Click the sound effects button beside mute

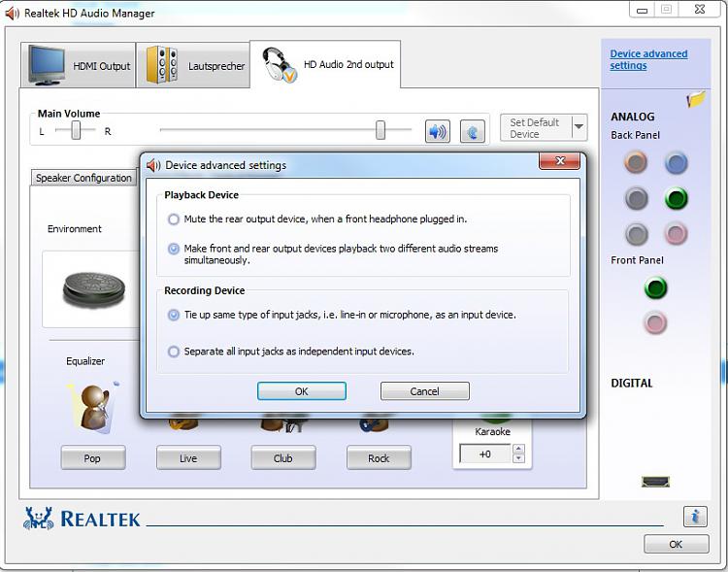point(472,131)
